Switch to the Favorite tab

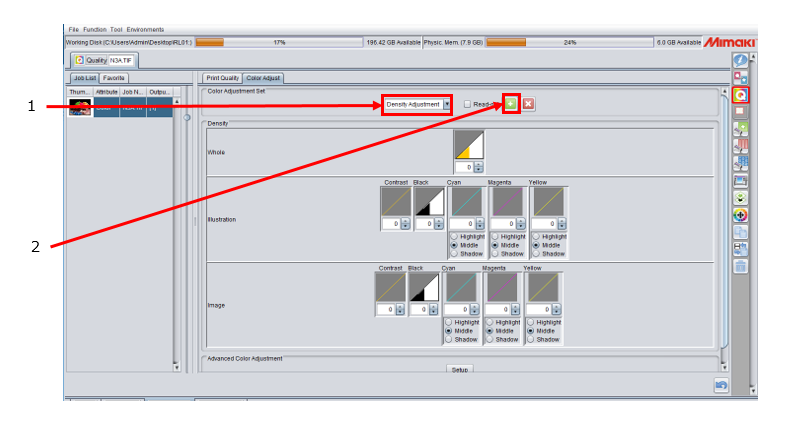click(114, 78)
